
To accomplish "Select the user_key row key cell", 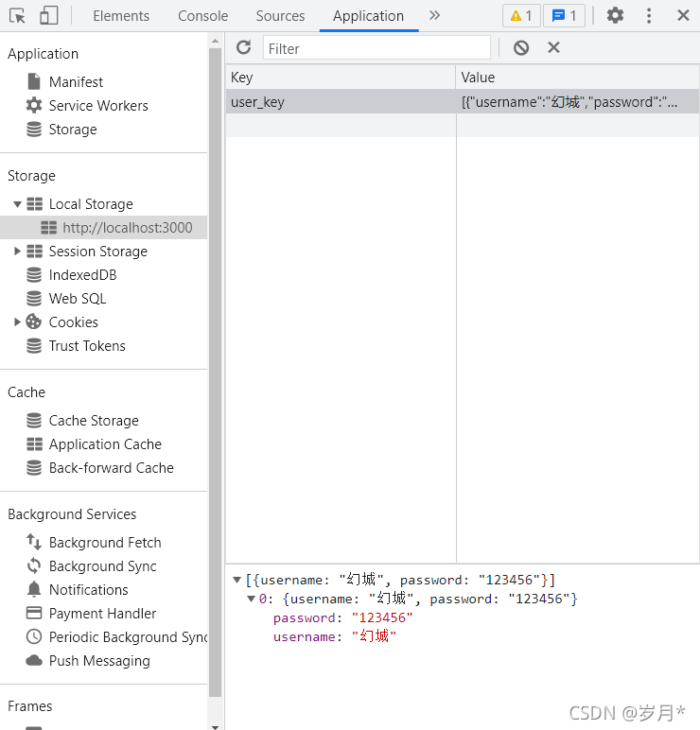I will 341,101.
